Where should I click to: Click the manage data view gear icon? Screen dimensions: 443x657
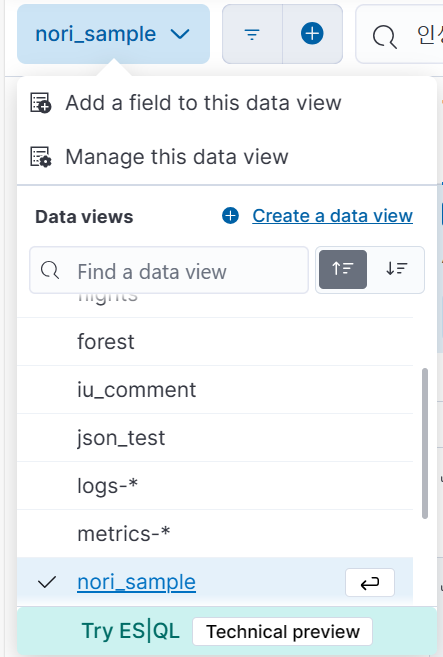point(41,157)
